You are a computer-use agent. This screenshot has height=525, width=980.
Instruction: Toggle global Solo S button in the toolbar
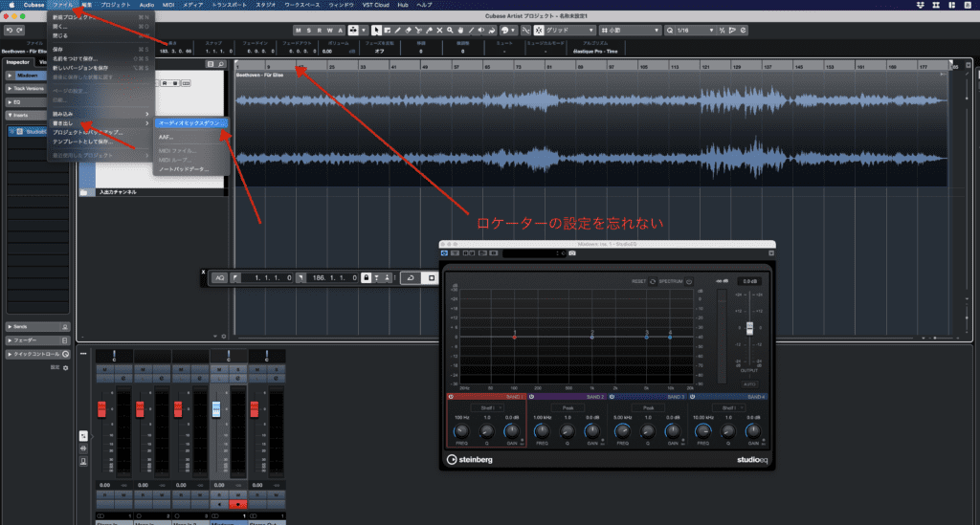pyautogui.click(x=309, y=30)
